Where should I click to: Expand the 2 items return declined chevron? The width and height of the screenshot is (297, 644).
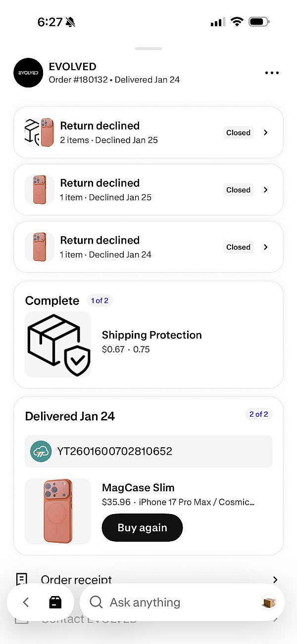tap(266, 132)
